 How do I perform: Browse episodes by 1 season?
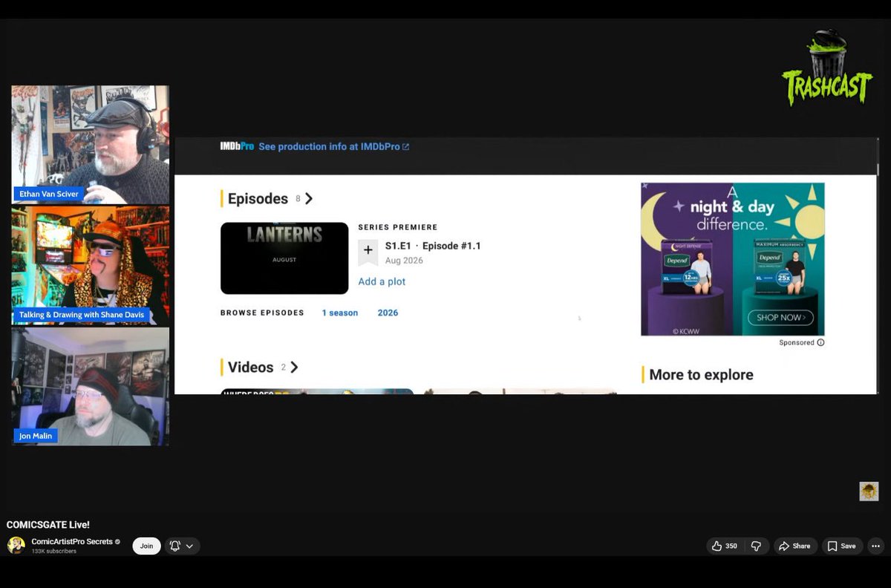pos(340,313)
